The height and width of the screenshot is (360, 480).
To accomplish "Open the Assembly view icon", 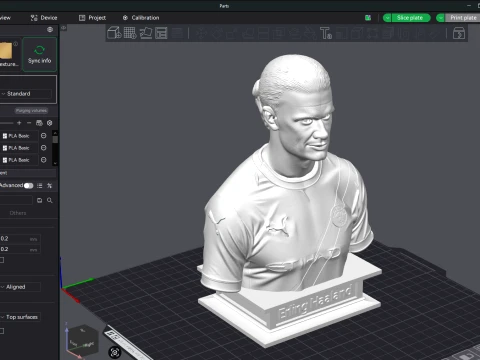I will point(459,33).
